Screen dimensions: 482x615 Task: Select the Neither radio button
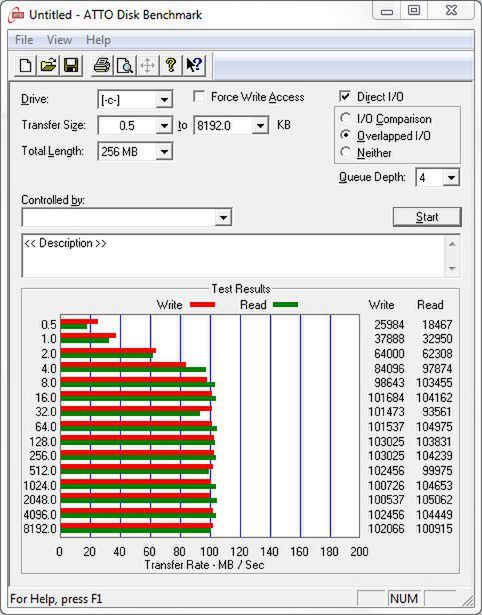[346, 152]
